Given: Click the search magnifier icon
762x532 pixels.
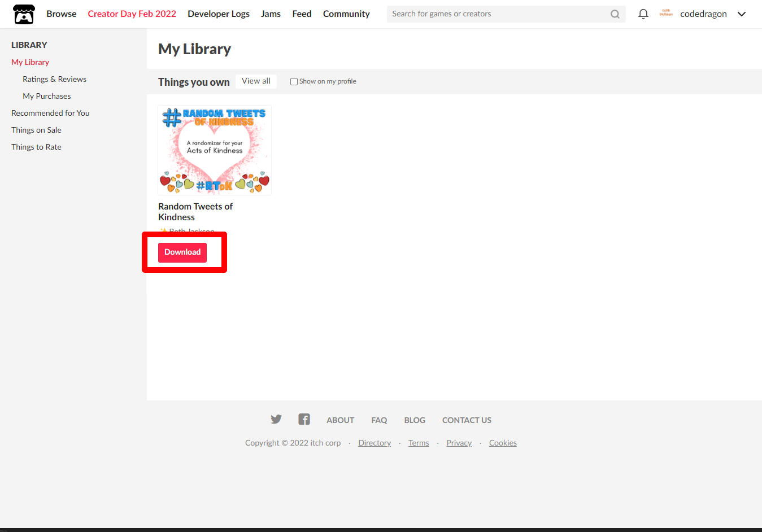Looking at the screenshot, I should pos(615,14).
